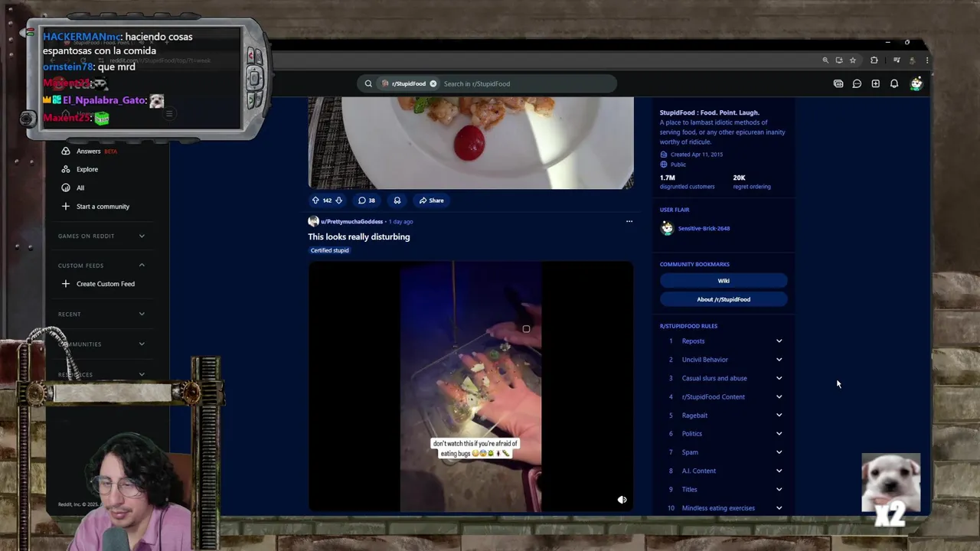Click the u/PrettymuchaGoddess avatar icon

click(x=313, y=221)
